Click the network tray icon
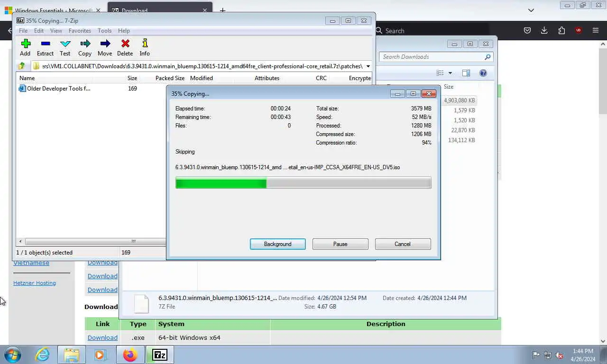Image resolution: width=607 pixels, height=364 pixels. (x=548, y=355)
